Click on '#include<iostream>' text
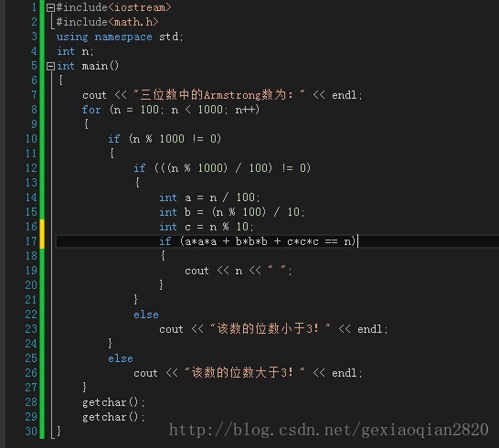This screenshot has height=448, width=499. coord(113,7)
